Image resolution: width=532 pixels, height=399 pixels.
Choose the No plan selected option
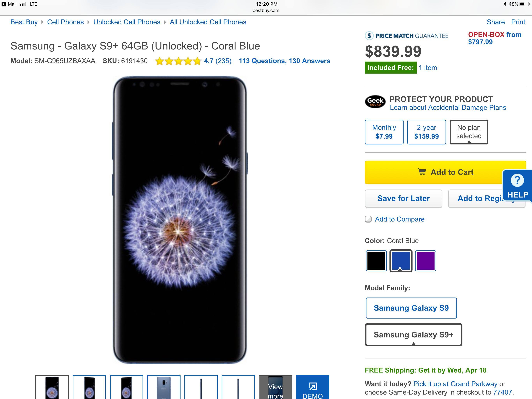(469, 132)
